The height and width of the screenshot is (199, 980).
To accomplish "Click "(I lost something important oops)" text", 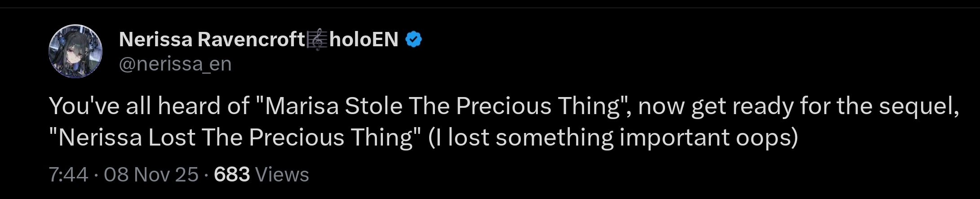I will [613, 137].
